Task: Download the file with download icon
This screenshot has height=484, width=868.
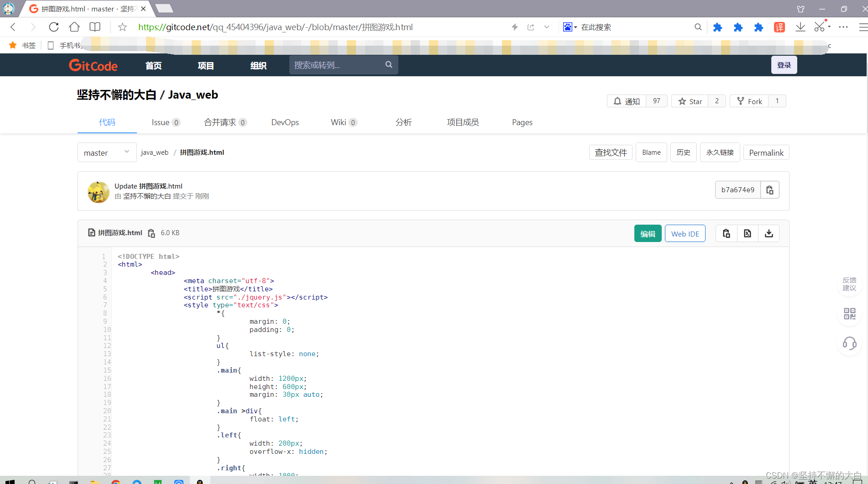Action: 769,233
